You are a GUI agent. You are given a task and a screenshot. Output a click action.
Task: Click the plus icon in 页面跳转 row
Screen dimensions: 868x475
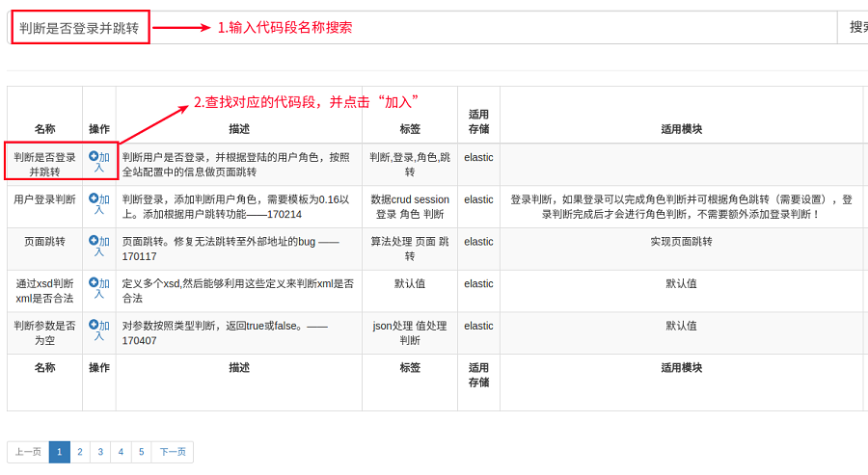94,241
